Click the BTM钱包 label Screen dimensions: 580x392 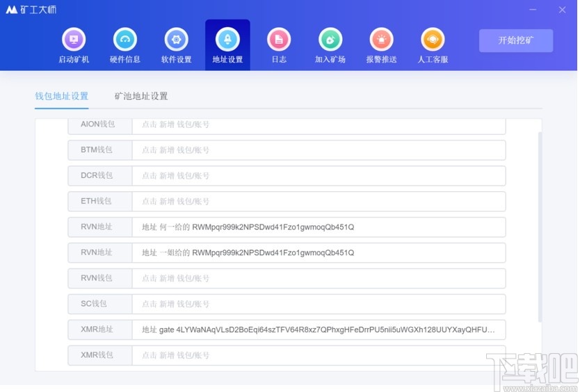[97, 149]
